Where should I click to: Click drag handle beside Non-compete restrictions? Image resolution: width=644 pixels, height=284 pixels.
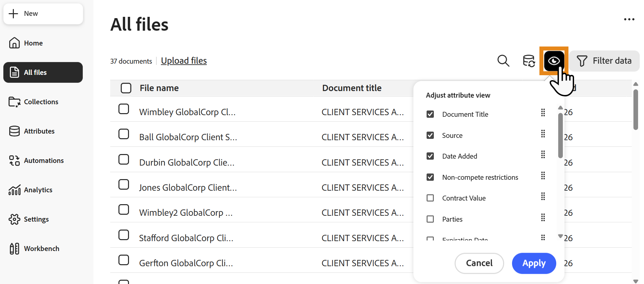tap(543, 175)
